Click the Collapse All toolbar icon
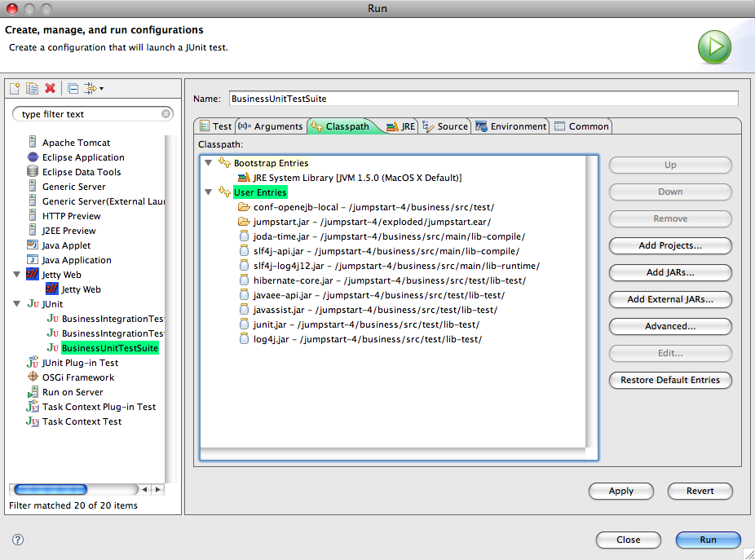This screenshot has height=560, width=755. point(73,89)
